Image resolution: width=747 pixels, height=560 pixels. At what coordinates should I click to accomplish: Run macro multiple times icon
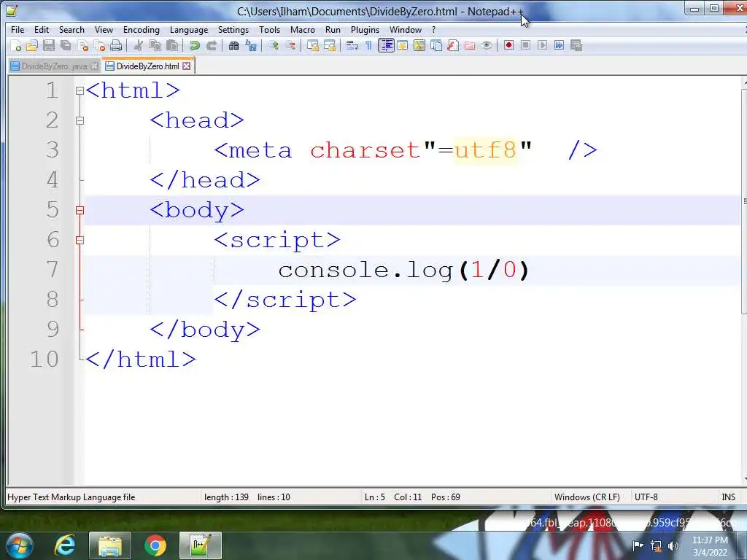point(560,46)
